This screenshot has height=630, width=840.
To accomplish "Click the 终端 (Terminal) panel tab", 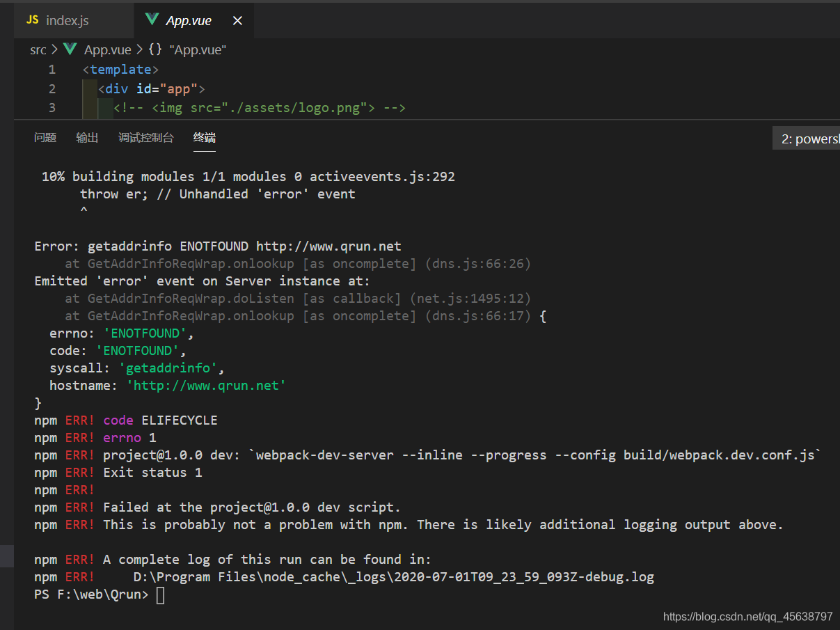I will point(204,138).
